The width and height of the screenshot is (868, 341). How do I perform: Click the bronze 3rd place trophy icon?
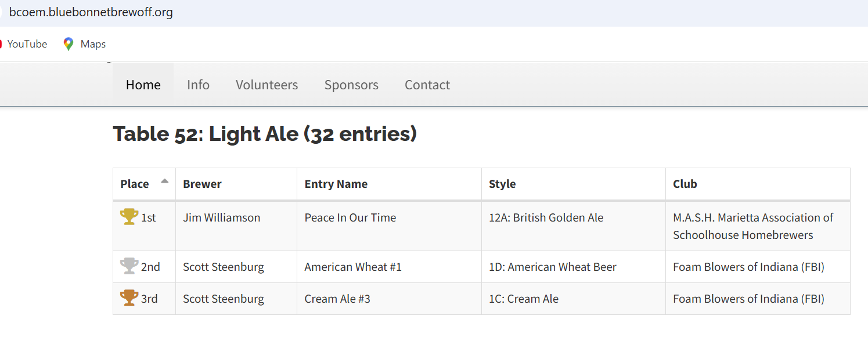[129, 298]
